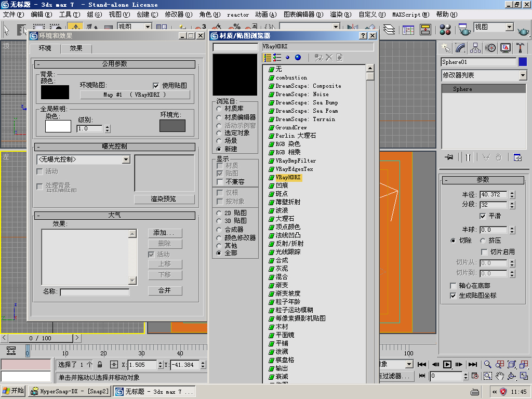Select the 挤压 radio in parameters
Image resolution: width=532 pixels, height=399 pixels.
(x=483, y=241)
